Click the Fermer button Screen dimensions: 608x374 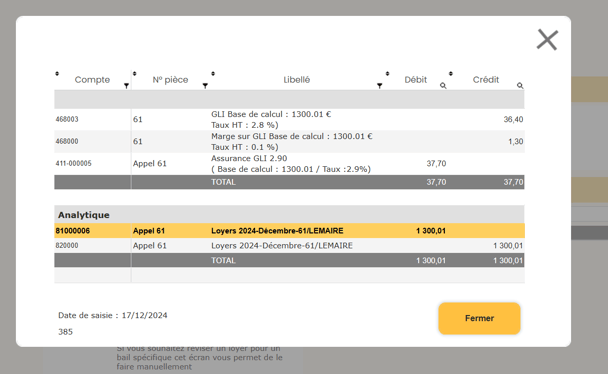pyautogui.click(x=479, y=318)
